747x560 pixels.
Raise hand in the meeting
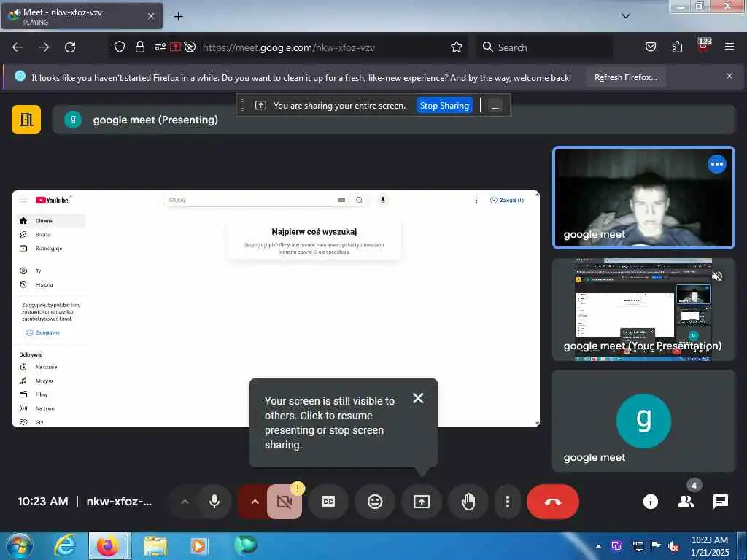click(x=468, y=502)
